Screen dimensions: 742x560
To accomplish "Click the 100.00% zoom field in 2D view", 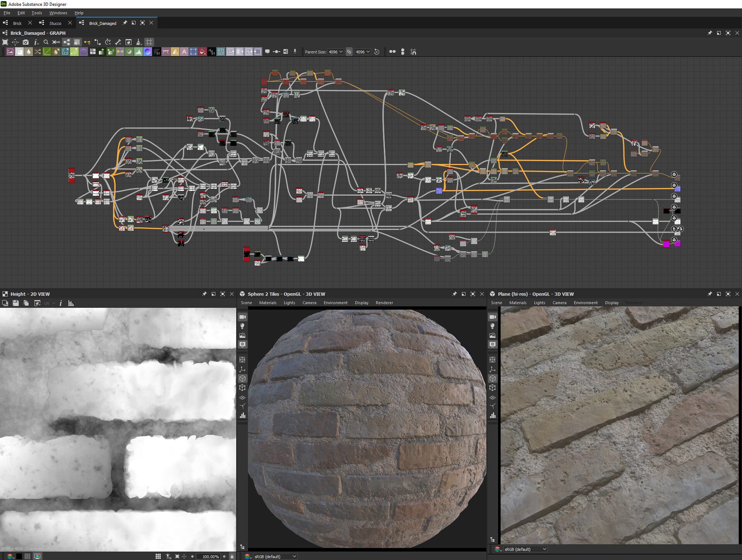I will [x=209, y=557].
